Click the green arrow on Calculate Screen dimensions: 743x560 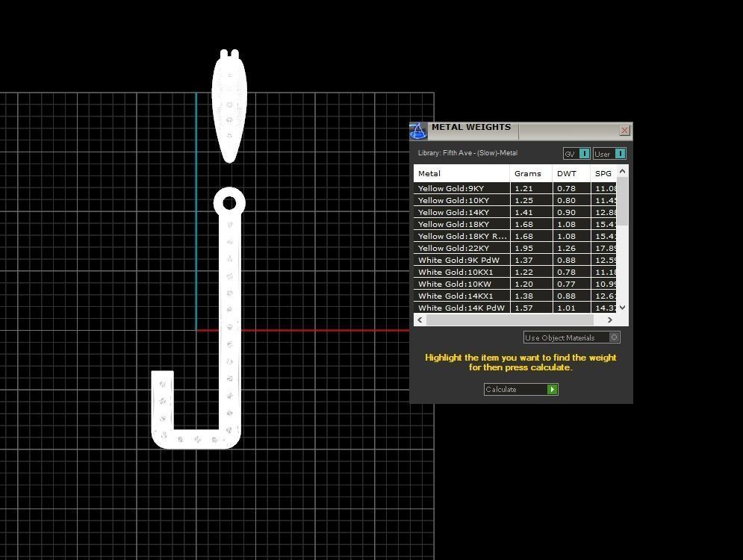552,390
